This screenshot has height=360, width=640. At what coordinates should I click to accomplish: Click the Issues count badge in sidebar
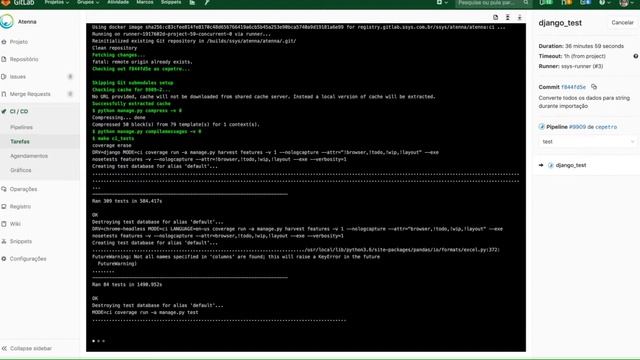coord(70,77)
